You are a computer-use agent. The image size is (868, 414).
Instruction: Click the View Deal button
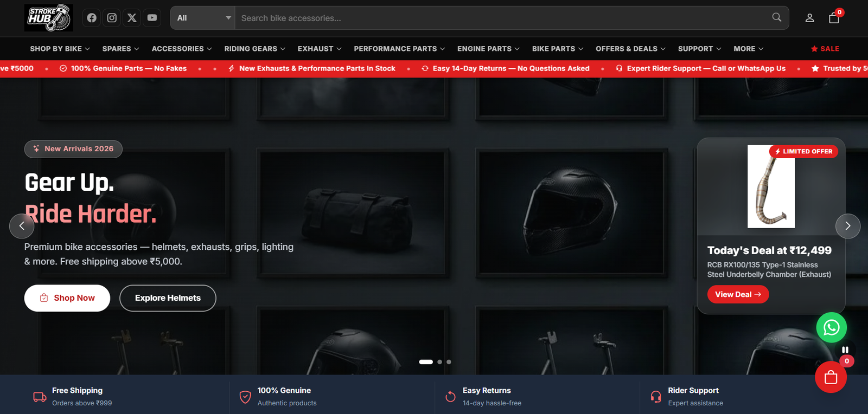738,294
